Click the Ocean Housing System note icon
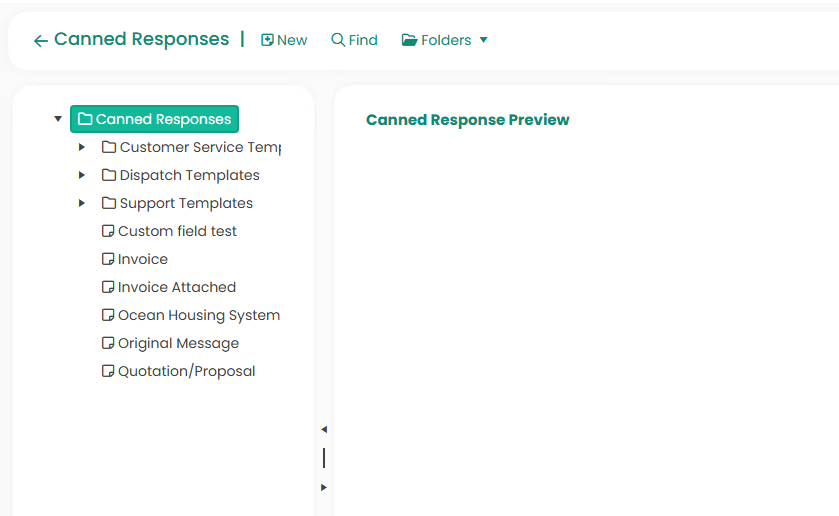Viewport: 839px width, 516px height. (108, 315)
